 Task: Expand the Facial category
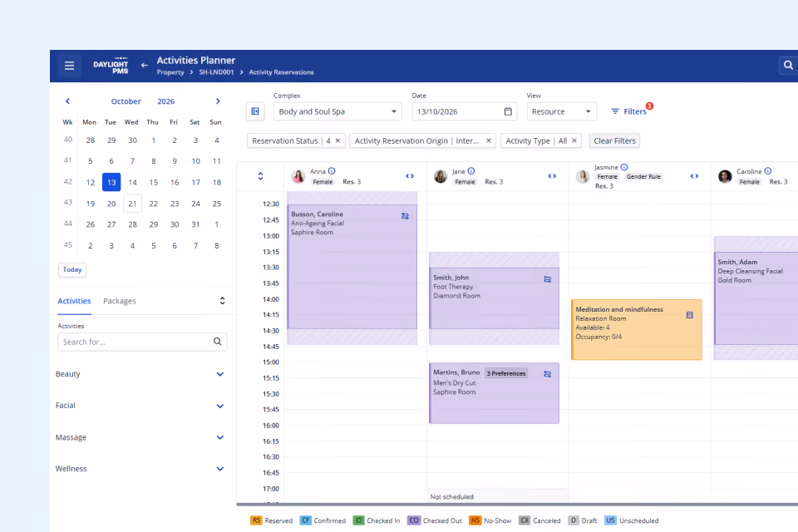pyautogui.click(x=219, y=406)
